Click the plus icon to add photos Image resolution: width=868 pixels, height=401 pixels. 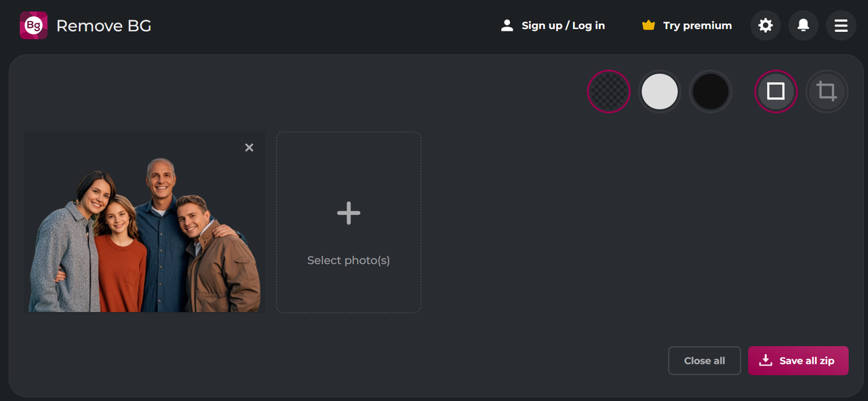[349, 213]
